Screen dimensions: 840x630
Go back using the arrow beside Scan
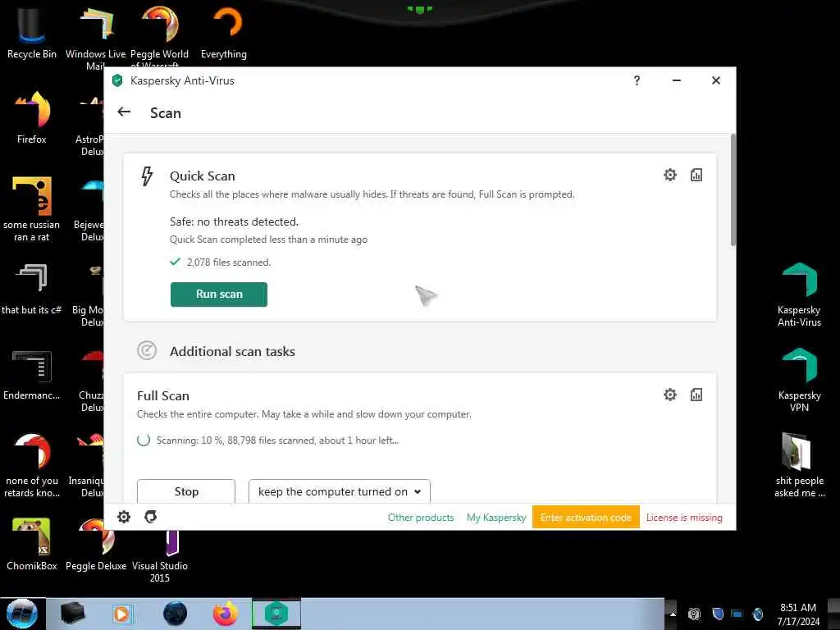pos(124,112)
